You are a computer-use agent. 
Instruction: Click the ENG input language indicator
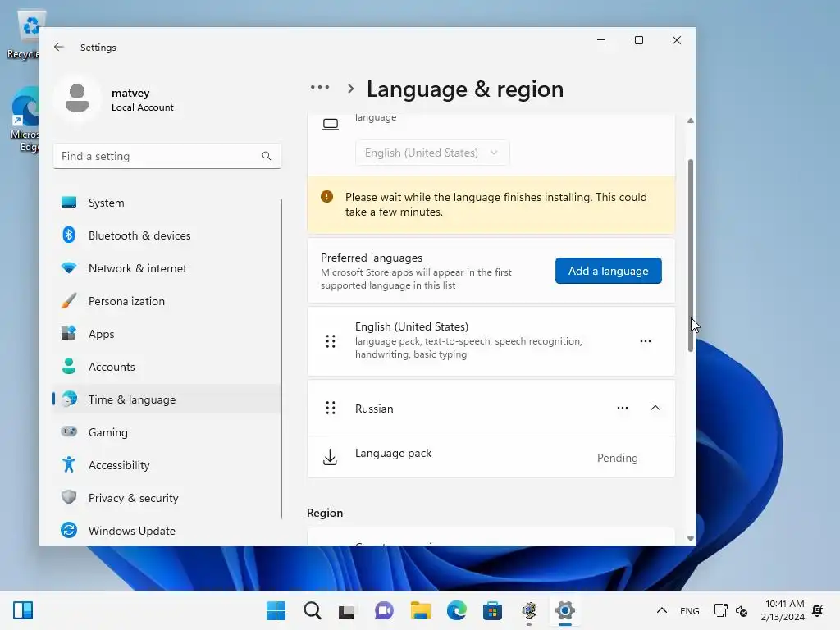tap(689, 610)
